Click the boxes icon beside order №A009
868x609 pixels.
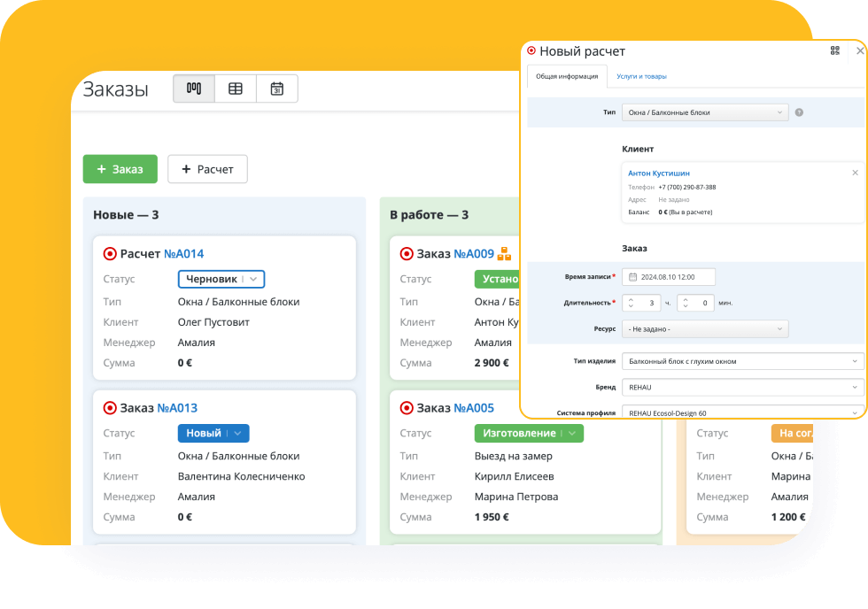pyautogui.click(x=504, y=254)
